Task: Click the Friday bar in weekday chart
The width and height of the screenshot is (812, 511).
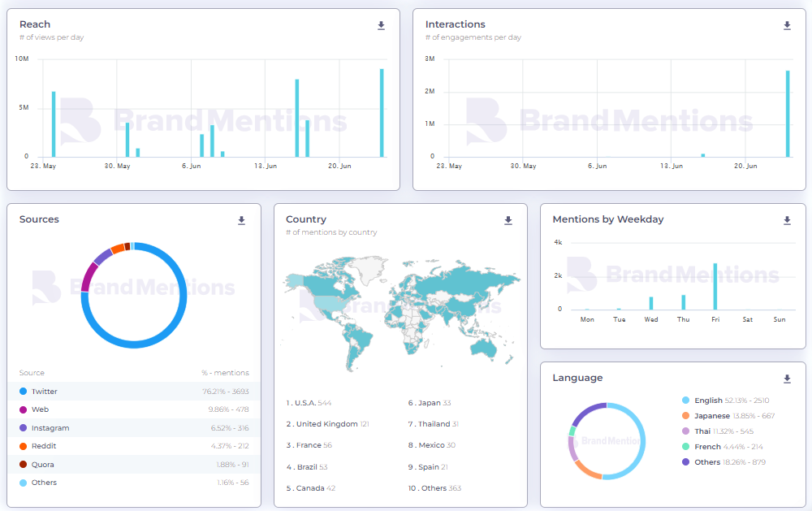Action: pyautogui.click(x=715, y=287)
